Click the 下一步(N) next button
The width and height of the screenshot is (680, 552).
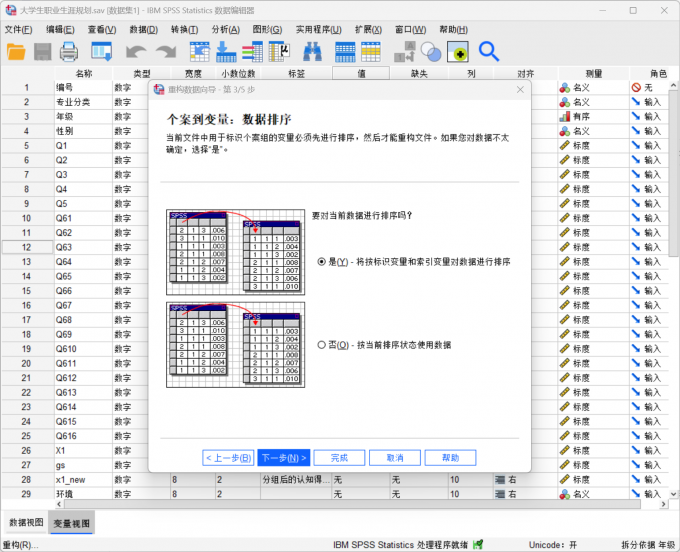284,458
